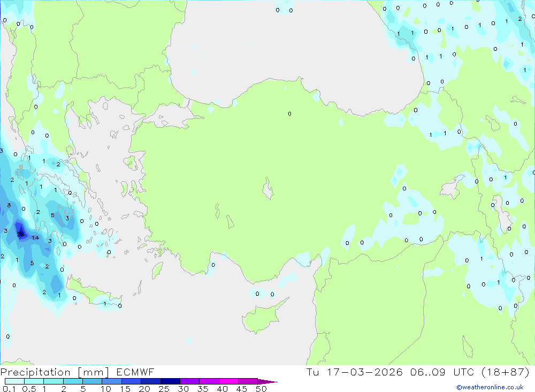Select legend swatch between 20 and 25
Viewport: 535px width, 392px height.
point(150,381)
